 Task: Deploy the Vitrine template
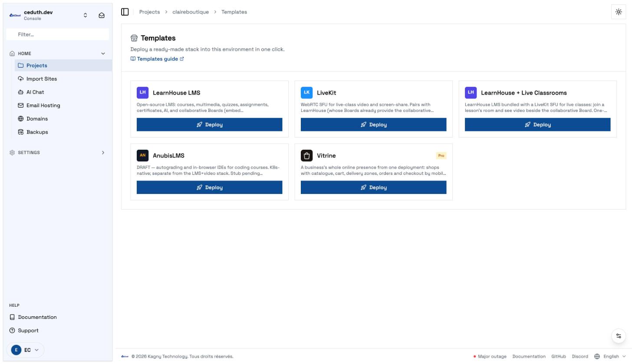(374, 187)
